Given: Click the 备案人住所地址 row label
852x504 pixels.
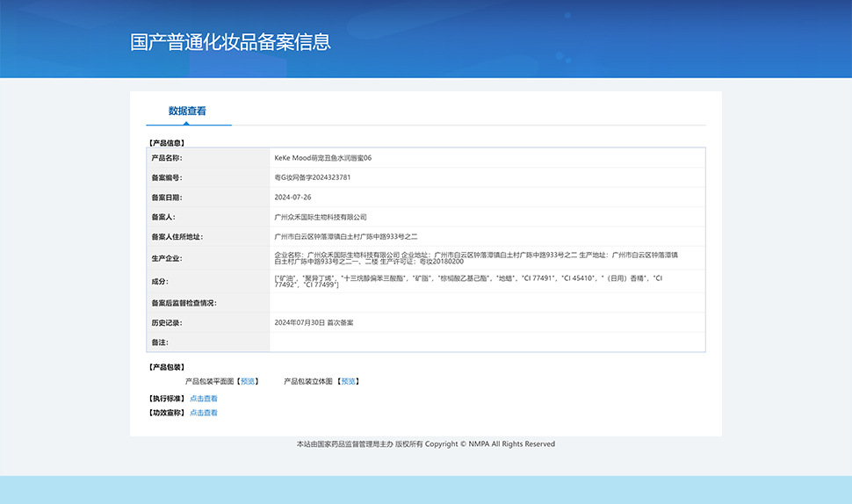Looking at the screenshot, I should click(177, 237).
